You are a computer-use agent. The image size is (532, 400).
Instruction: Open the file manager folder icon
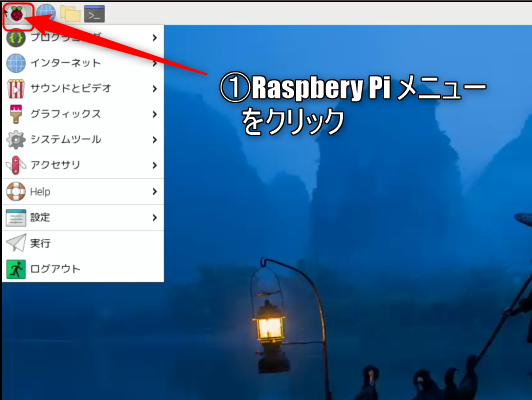click(70, 14)
